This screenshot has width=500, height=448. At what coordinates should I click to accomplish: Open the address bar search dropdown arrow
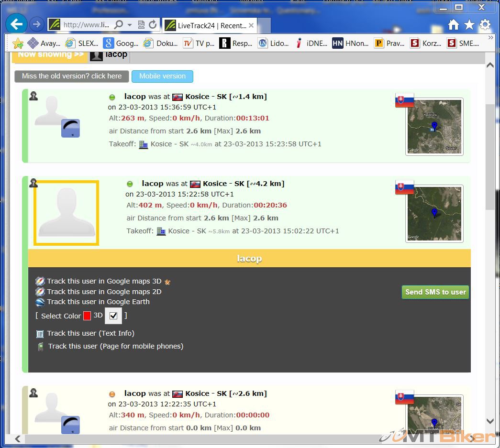[x=130, y=25]
